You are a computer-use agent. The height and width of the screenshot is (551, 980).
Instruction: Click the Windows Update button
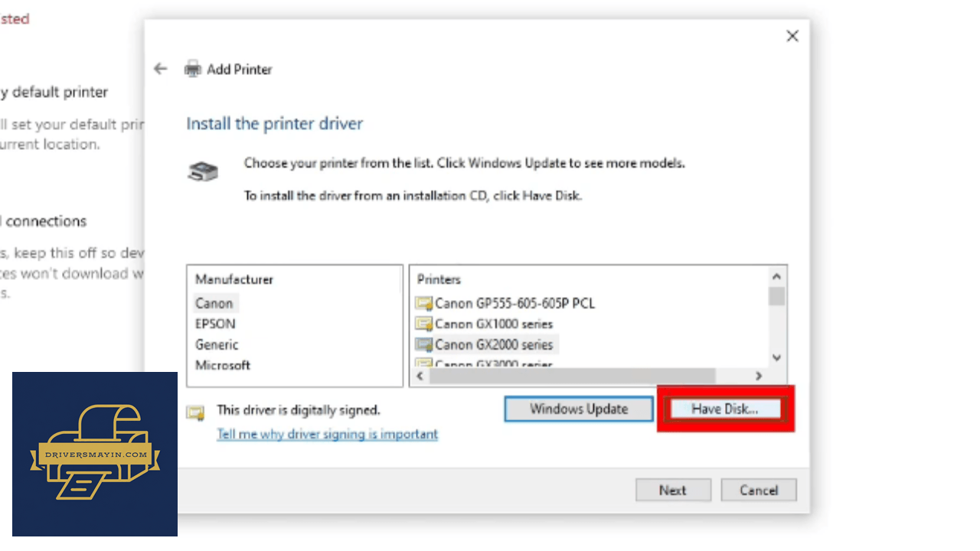[x=579, y=409]
